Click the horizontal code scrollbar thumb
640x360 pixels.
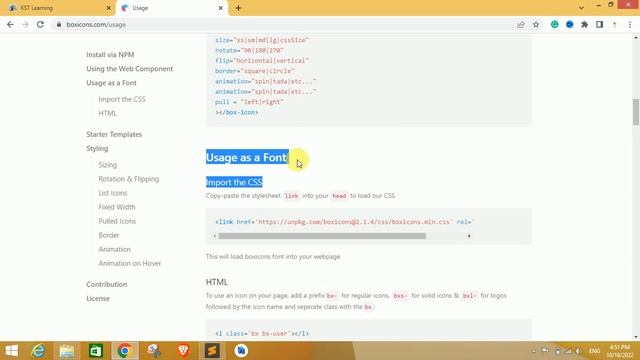(322, 236)
